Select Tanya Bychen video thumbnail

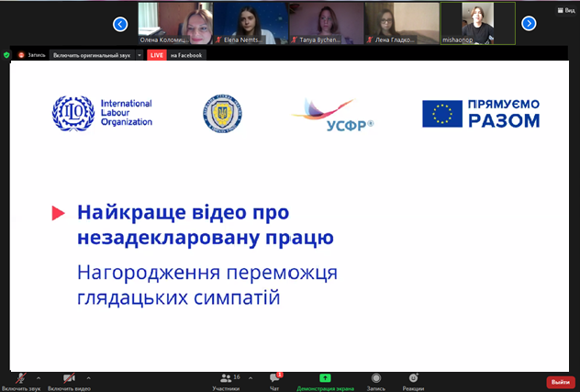(x=327, y=23)
